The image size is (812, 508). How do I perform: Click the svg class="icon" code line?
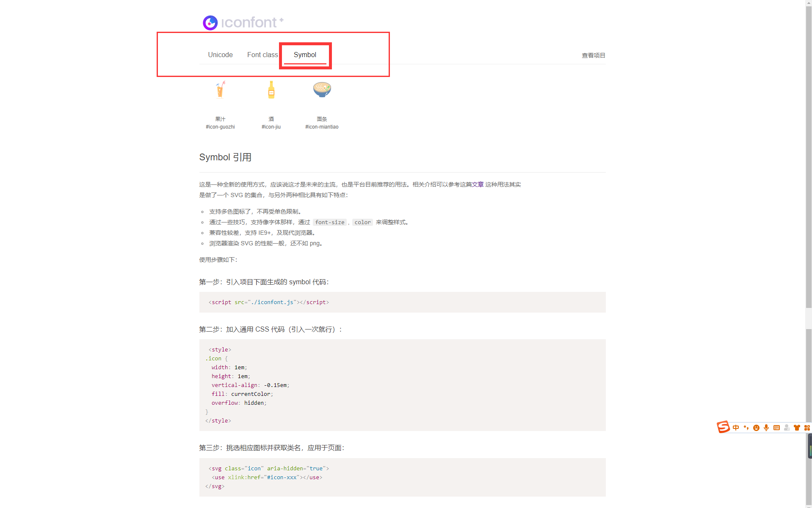(x=269, y=468)
